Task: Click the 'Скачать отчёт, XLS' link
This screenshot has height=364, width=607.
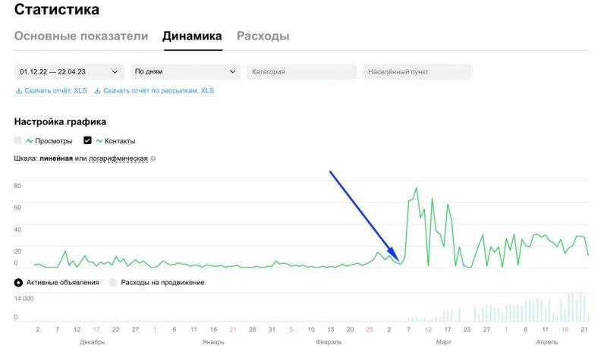Action: pyautogui.click(x=55, y=91)
